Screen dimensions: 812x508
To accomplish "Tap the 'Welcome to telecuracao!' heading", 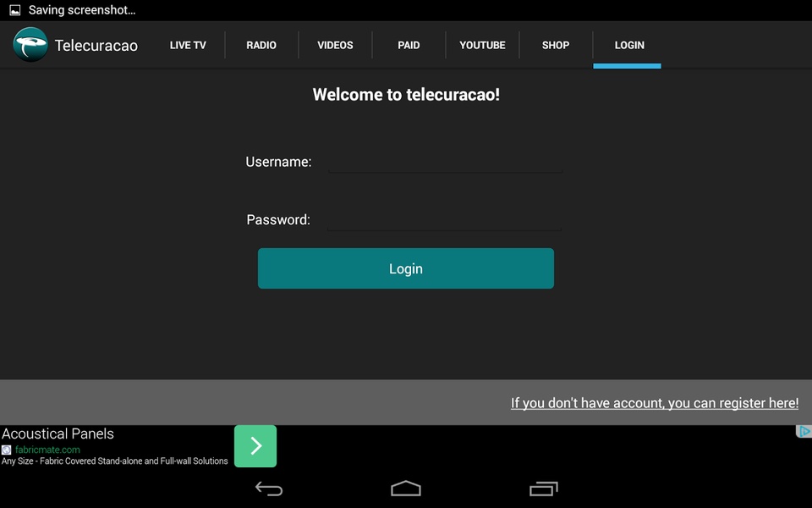I will (x=406, y=94).
